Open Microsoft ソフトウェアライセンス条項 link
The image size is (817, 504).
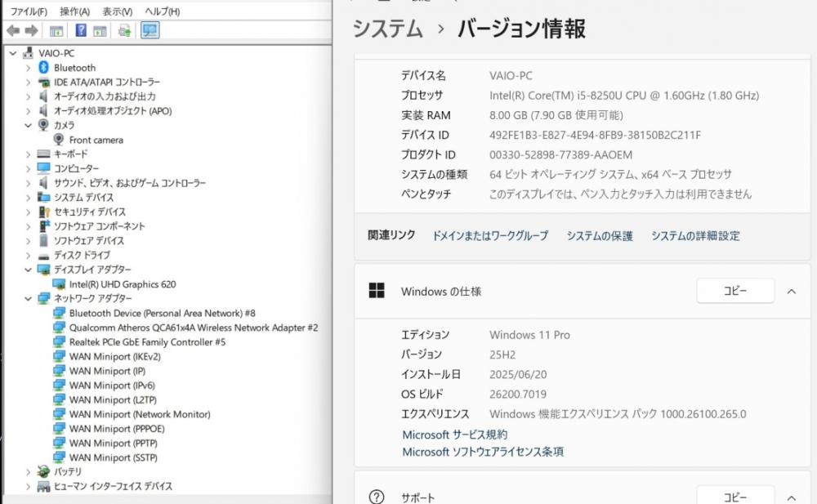pyautogui.click(x=483, y=452)
